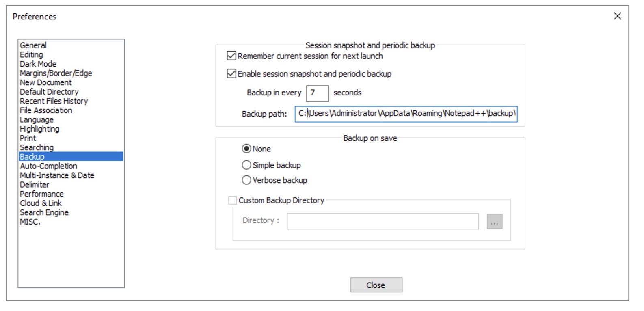Select None under Backup on save
Image resolution: width=644 pixels, height=311 pixels.
pos(246,149)
